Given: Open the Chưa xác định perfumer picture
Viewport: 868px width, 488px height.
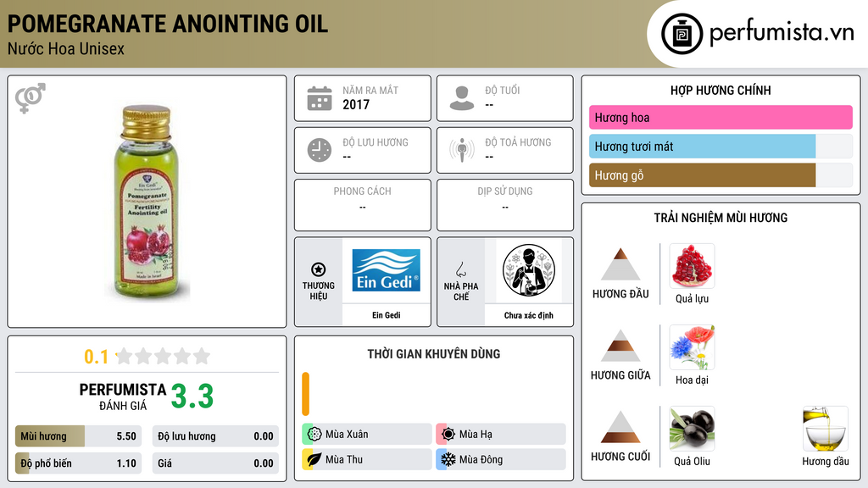Looking at the screenshot, I should (x=529, y=270).
